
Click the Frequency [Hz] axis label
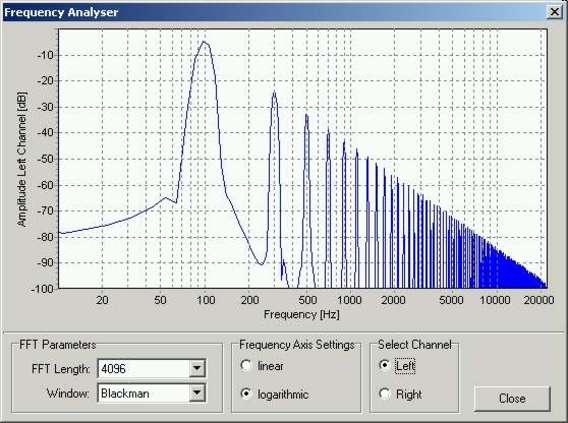point(301,314)
